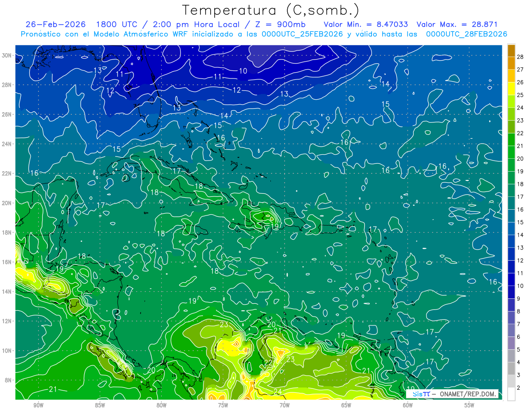Click the '60W' longitude axis label

click(408, 405)
